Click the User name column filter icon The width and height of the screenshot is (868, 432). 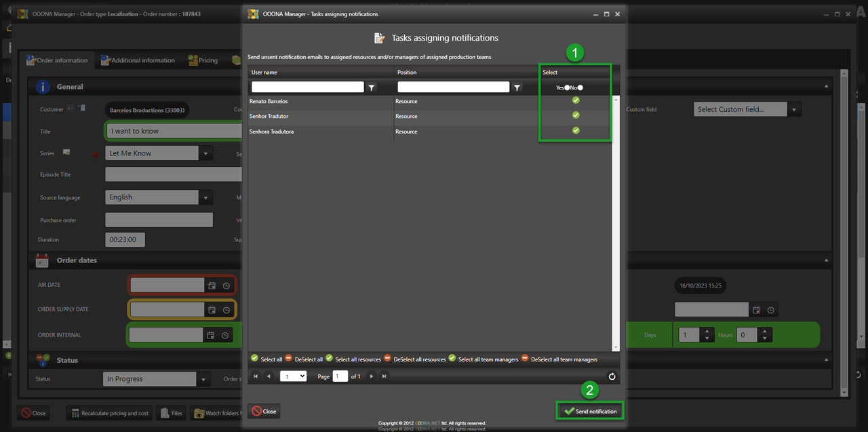click(x=372, y=87)
